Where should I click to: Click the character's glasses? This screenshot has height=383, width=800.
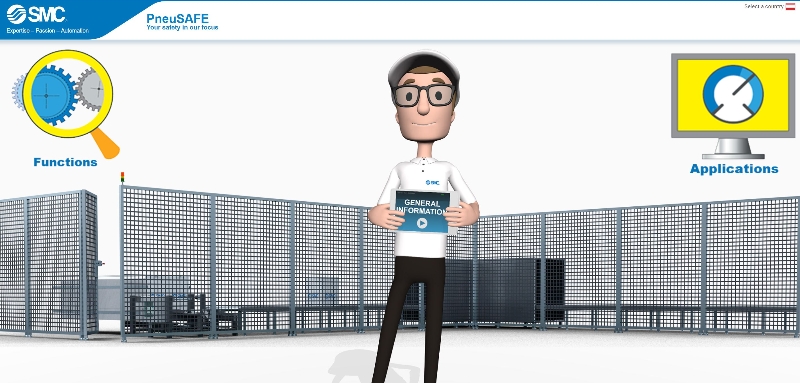click(x=423, y=95)
